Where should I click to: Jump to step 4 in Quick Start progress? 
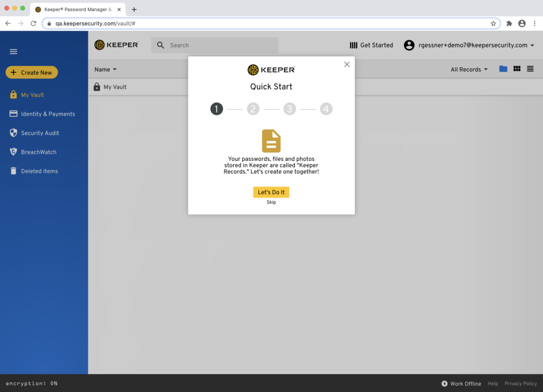point(326,109)
